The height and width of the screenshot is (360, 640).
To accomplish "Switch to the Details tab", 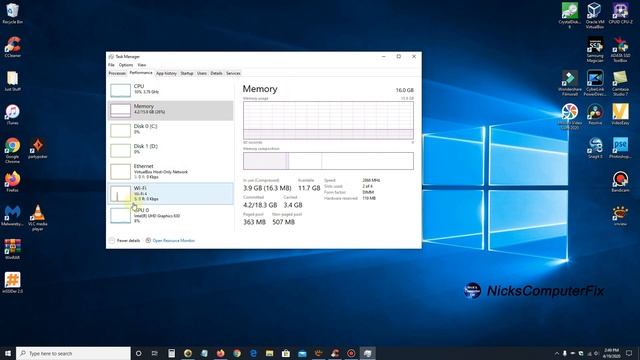I will point(216,73).
